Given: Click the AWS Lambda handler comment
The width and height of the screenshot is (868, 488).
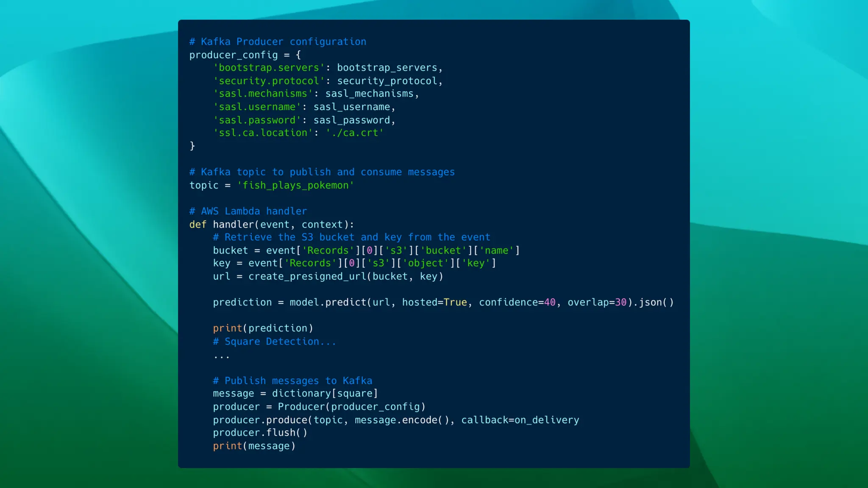Looking at the screenshot, I should [248, 211].
